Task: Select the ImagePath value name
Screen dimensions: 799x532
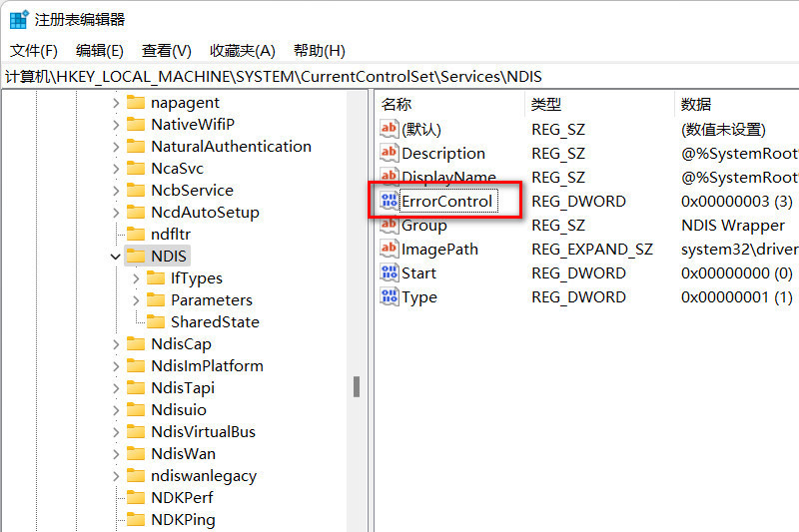Action: click(x=439, y=249)
